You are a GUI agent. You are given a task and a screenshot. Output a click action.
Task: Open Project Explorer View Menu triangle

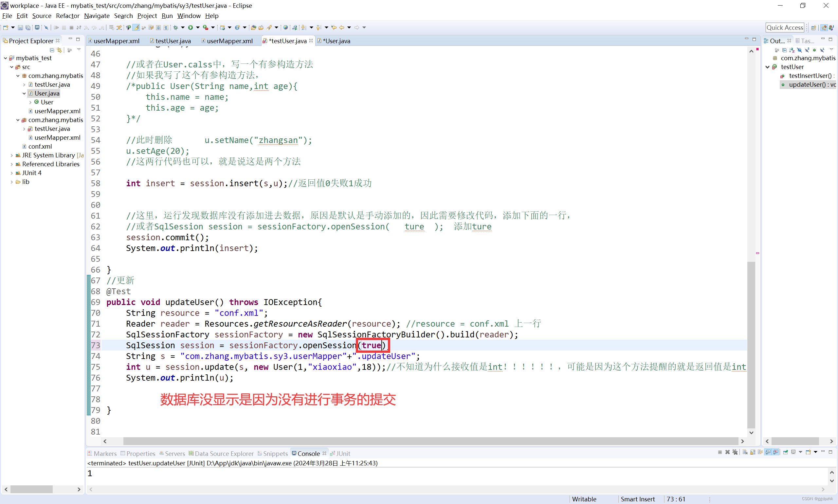[x=79, y=50]
